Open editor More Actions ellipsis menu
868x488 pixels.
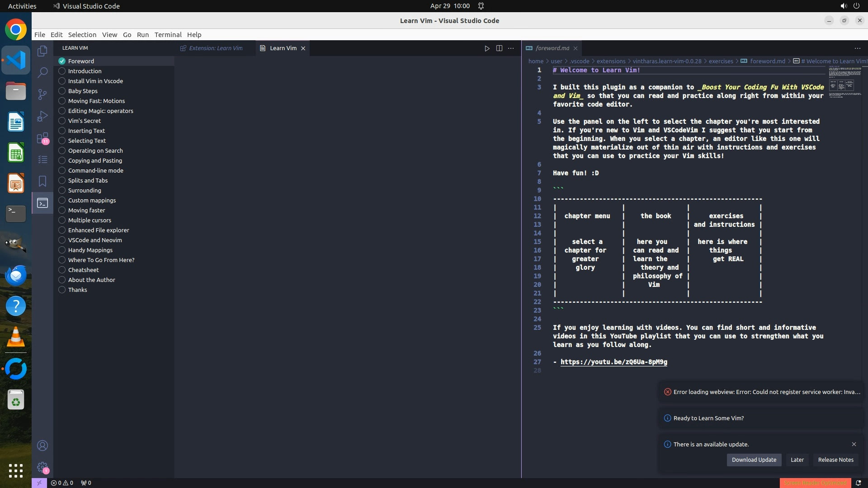coord(511,48)
